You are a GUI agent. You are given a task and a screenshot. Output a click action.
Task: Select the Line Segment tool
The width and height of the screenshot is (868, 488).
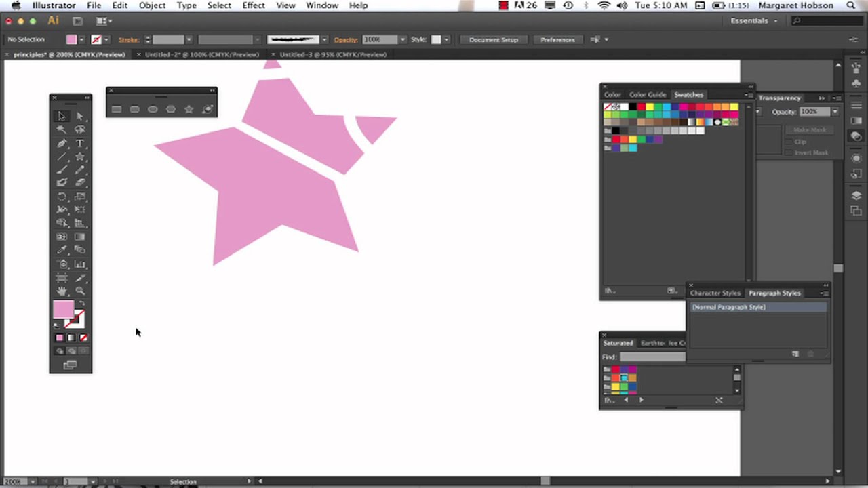[62, 157]
